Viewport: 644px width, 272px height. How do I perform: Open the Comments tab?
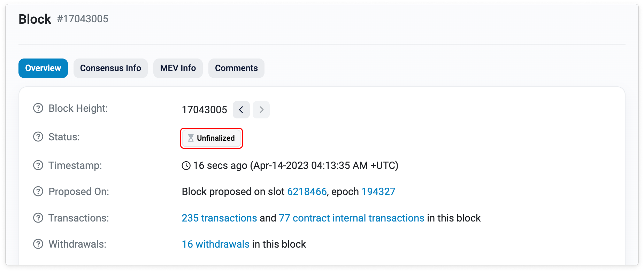tap(236, 68)
